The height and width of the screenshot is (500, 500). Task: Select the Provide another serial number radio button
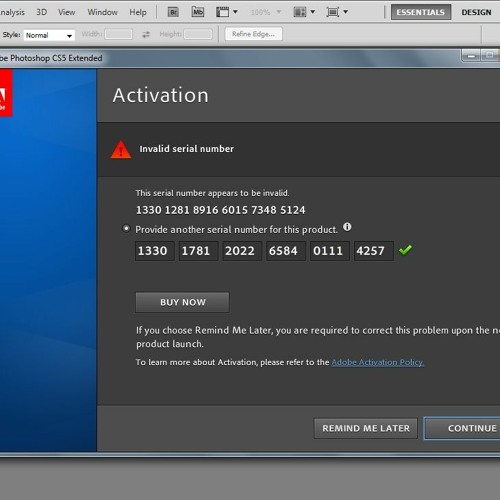point(126,229)
